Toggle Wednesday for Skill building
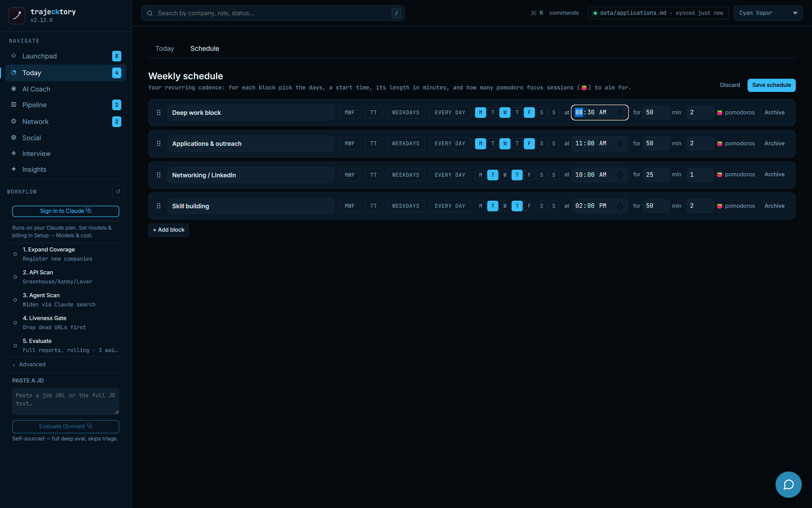This screenshot has height=508, width=812. click(505, 206)
